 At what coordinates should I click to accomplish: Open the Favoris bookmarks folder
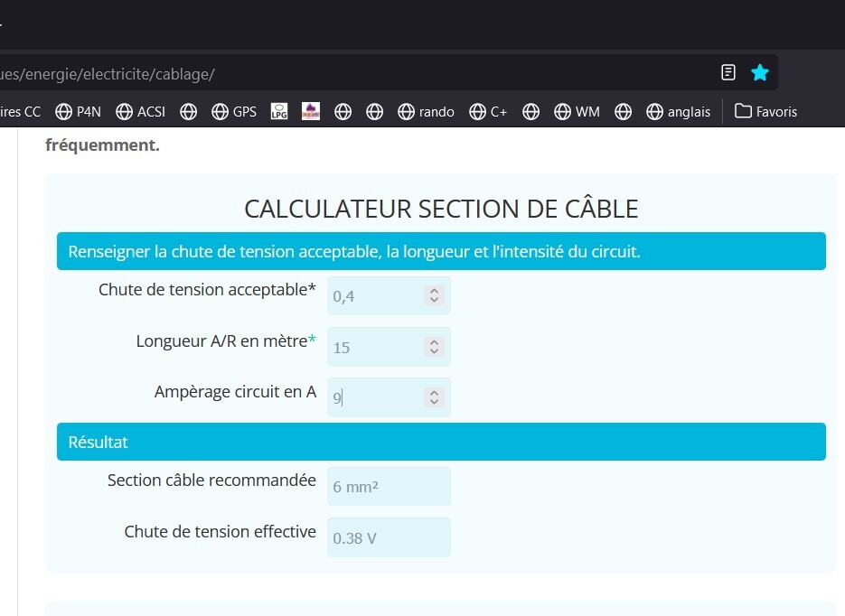click(765, 112)
